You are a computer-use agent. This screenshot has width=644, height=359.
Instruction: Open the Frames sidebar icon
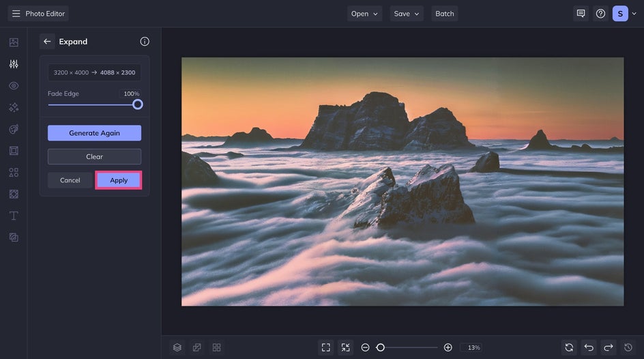tap(14, 151)
